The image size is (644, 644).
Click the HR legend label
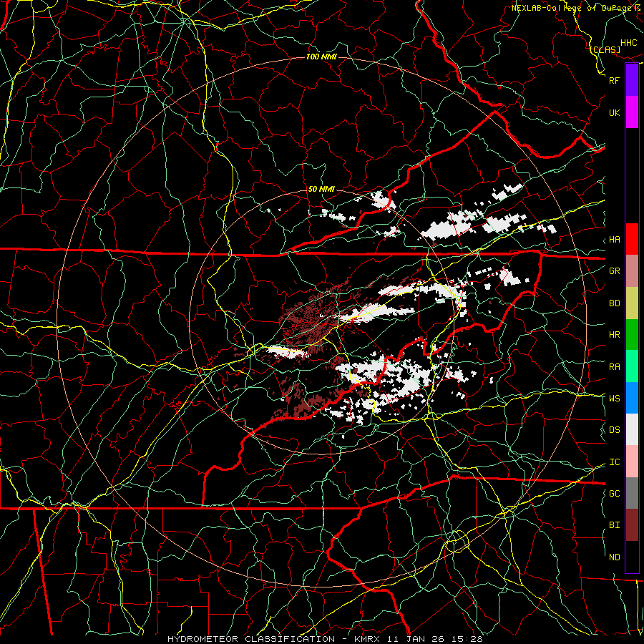tap(614, 335)
